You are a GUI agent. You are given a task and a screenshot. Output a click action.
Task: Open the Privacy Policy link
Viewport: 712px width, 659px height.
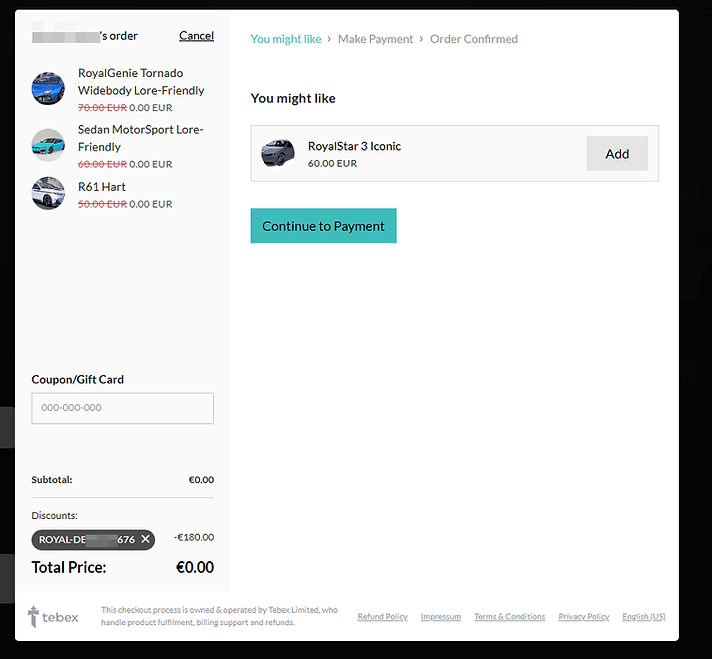(583, 617)
